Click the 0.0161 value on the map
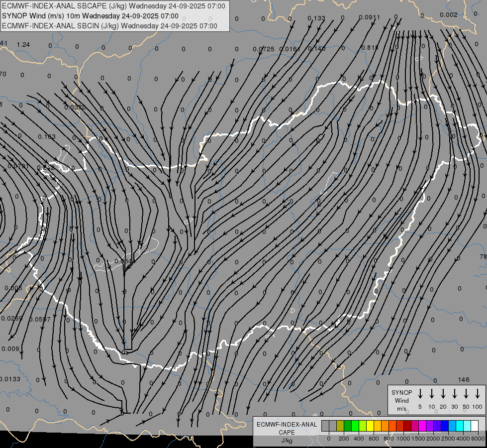Image resolution: width=487 pixels, height=448 pixels. 290,49
